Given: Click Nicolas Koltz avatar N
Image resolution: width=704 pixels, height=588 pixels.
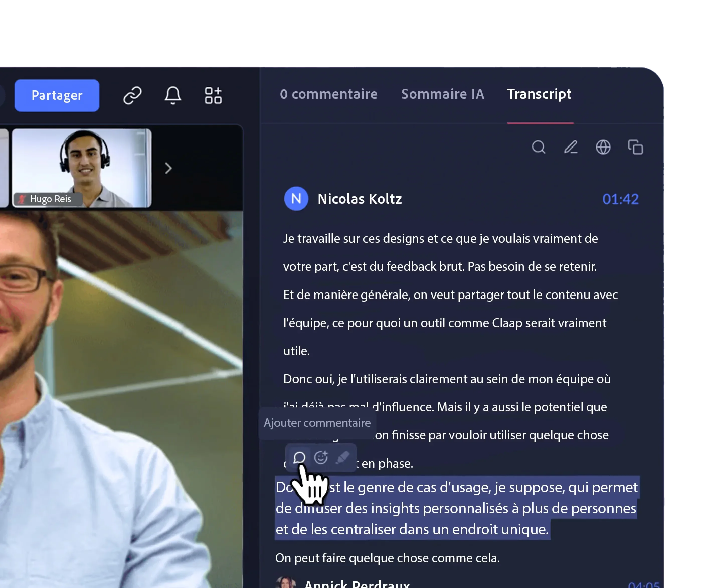Looking at the screenshot, I should coord(296,199).
